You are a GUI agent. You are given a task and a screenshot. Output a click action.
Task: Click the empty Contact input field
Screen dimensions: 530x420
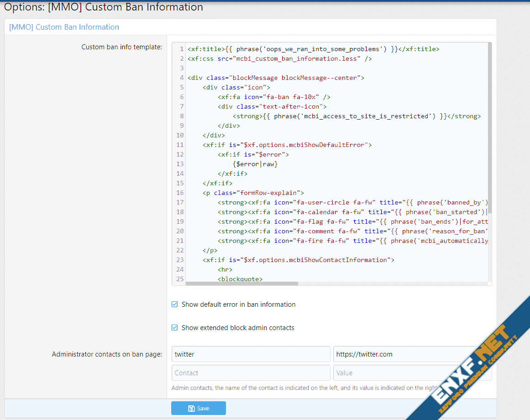[x=251, y=373]
